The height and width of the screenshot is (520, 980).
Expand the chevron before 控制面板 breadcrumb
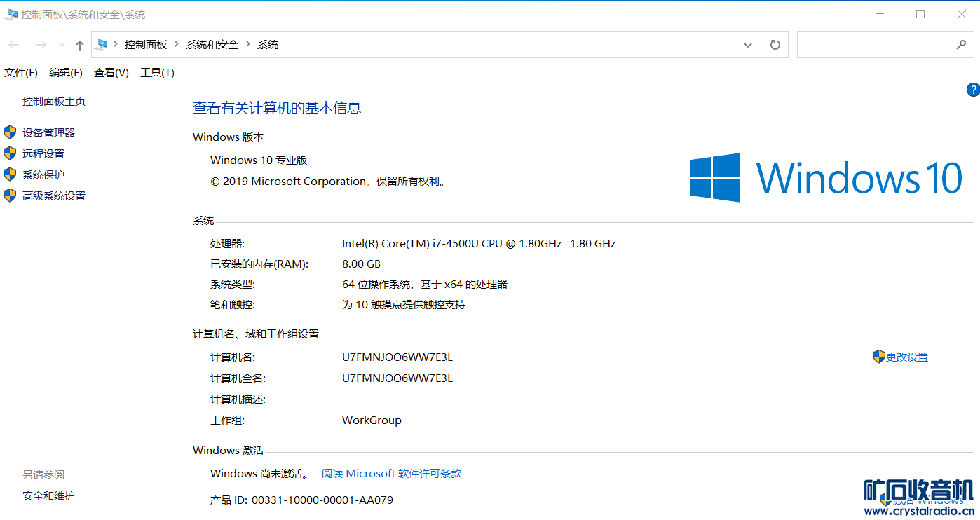click(x=116, y=44)
